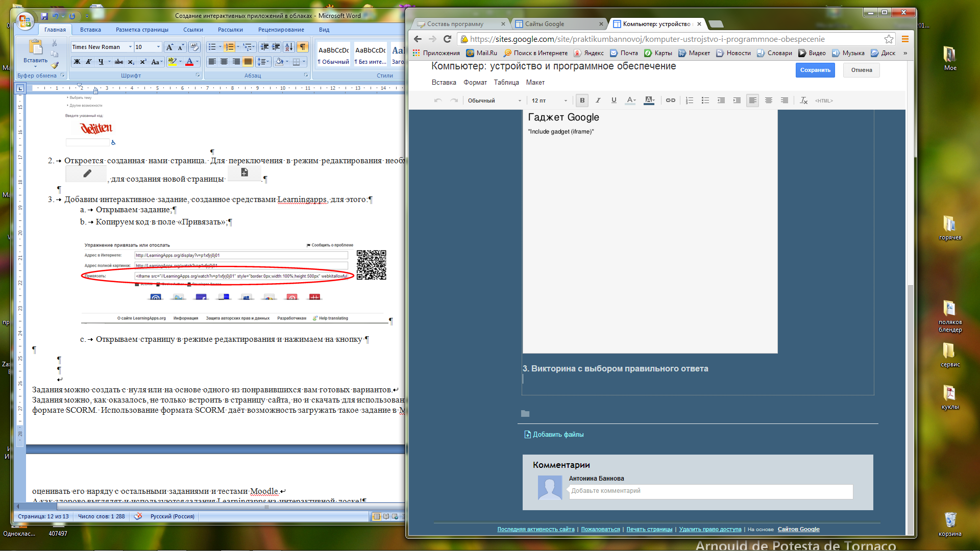
Task: Click Clear Formatting icon in Word ribbon
Action: pos(194,47)
